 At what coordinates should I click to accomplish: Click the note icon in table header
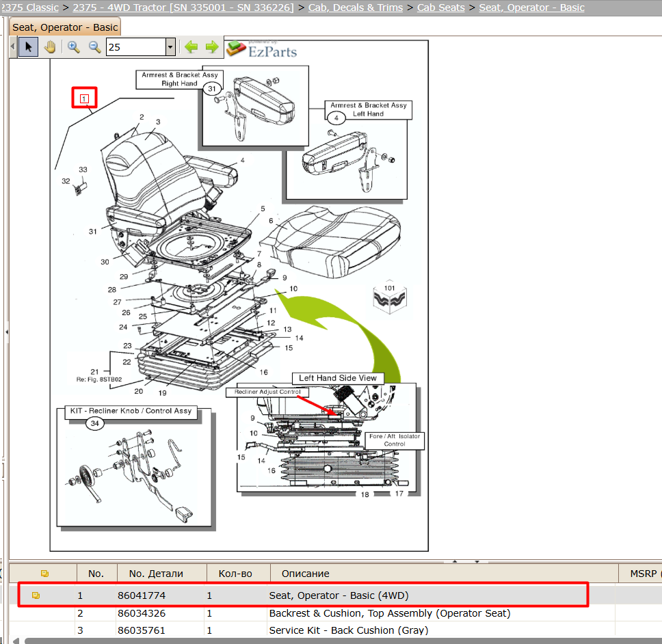[44, 574]
